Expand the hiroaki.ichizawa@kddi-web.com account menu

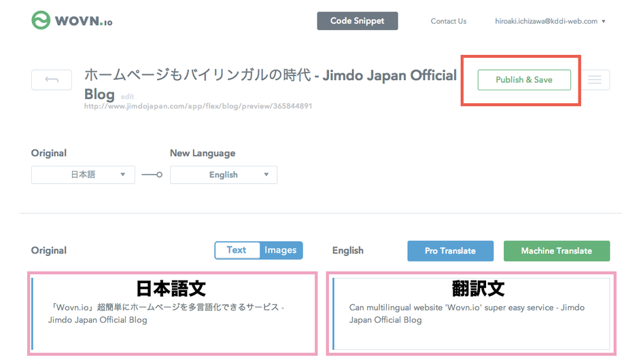(x=550, y=21)
